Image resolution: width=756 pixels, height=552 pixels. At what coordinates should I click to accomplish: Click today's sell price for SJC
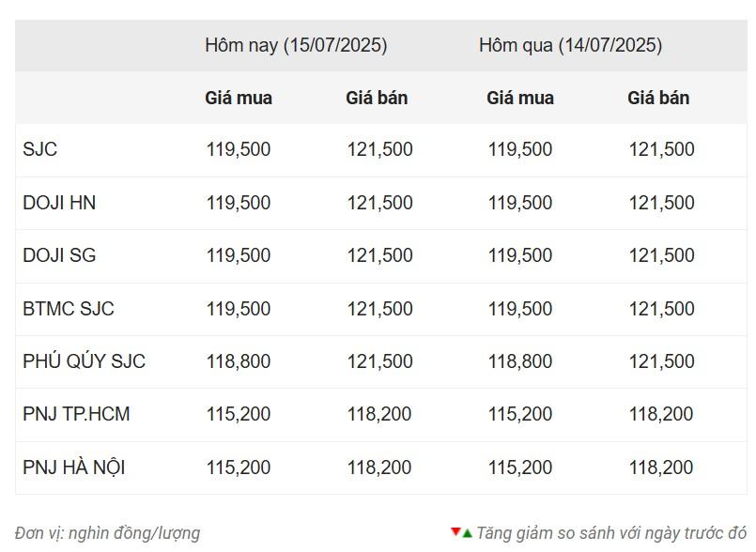coord(379,149)
